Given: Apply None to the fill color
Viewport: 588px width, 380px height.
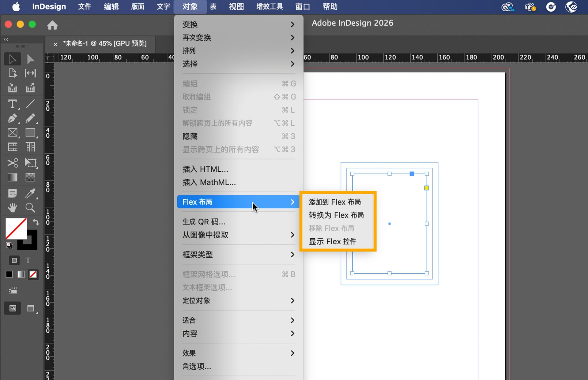Looking at the screenshot, I should (x=33, y=274).
